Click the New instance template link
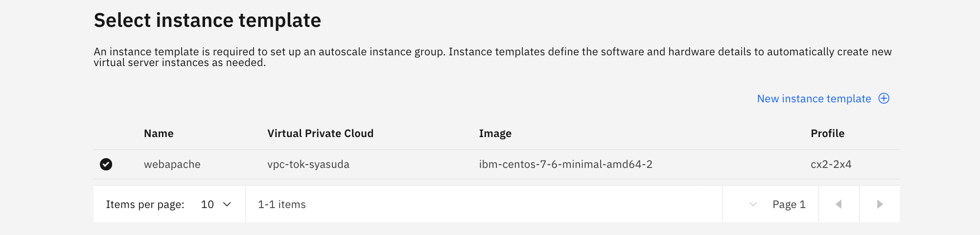 (814, 99)
